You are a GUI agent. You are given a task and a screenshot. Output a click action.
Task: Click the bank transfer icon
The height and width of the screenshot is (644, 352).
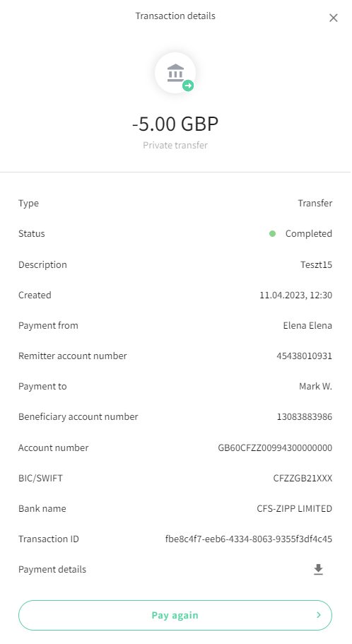click(x=175, y=73)
